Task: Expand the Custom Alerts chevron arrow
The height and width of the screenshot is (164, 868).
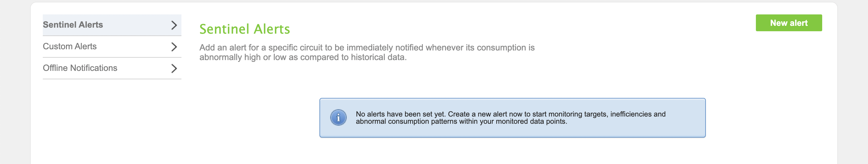Action: point(174,47)
